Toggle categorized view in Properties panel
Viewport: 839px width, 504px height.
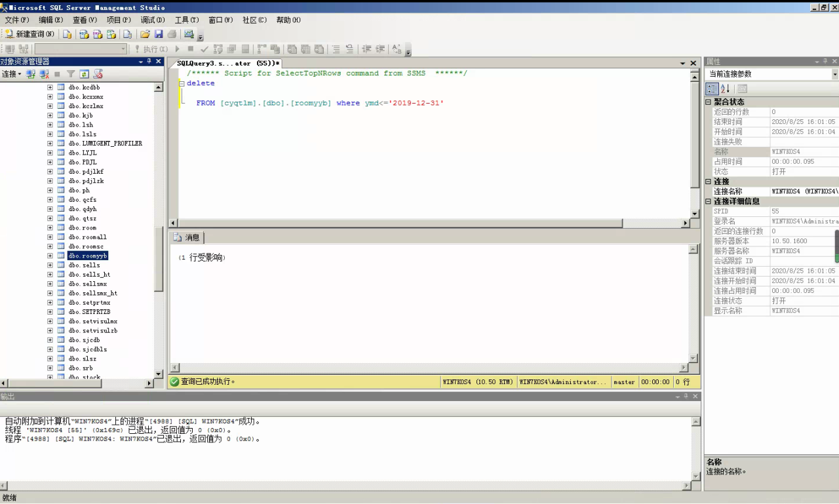pyautogui.click(x=712, y=88)
